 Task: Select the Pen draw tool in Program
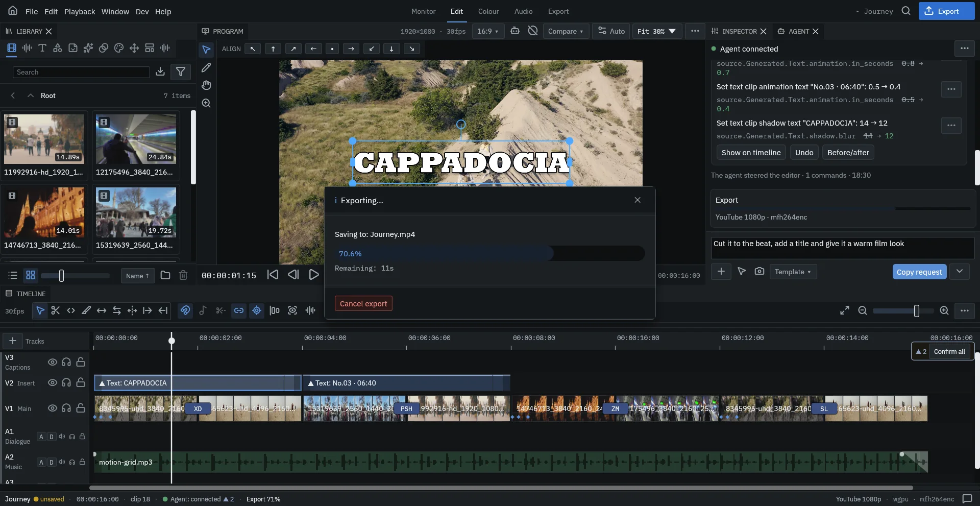pyautogui.click(x=206, y=67)
